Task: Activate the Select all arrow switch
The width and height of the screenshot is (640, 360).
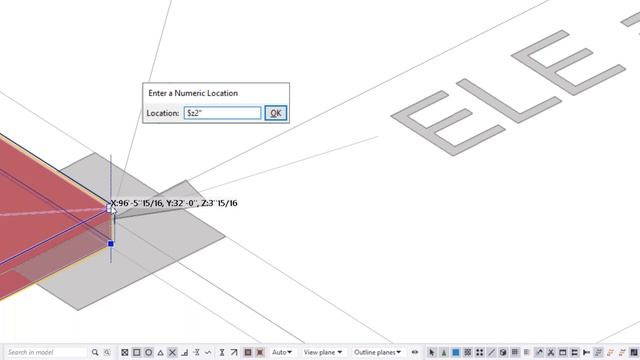Action: 432,352
